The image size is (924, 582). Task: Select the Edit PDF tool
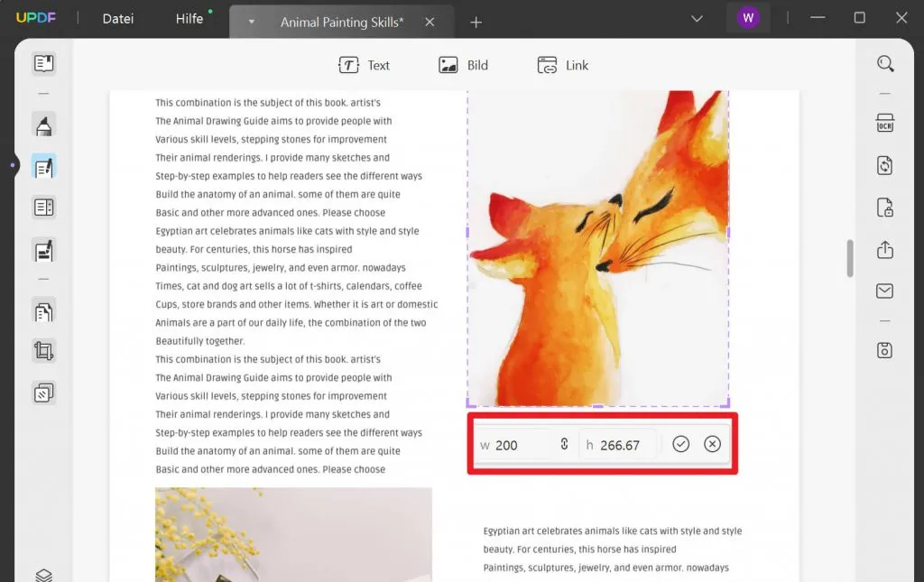pyautogui.click(x=43, y=167)
